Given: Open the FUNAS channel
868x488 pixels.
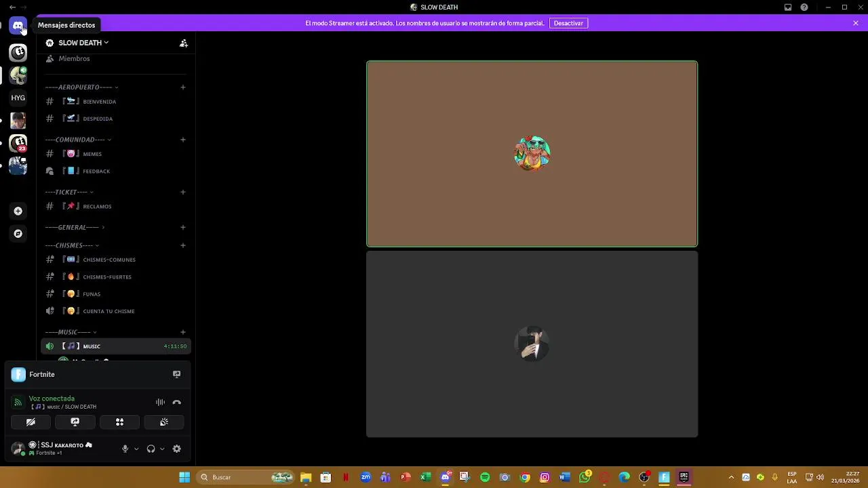Looking at the screenshot, I should pyautogui.click(x=115, y=294).
